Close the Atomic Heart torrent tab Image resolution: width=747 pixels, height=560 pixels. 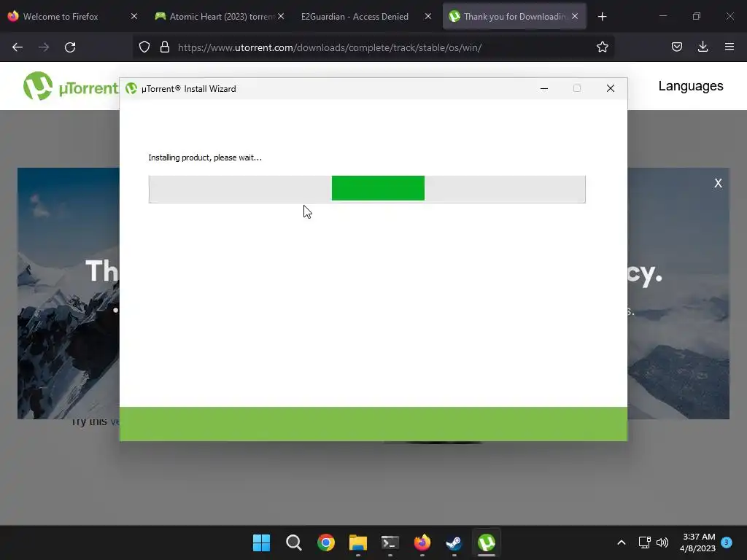281,17
